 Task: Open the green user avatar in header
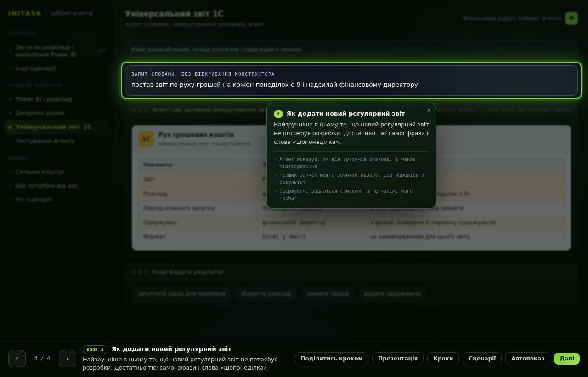(571, 18)
